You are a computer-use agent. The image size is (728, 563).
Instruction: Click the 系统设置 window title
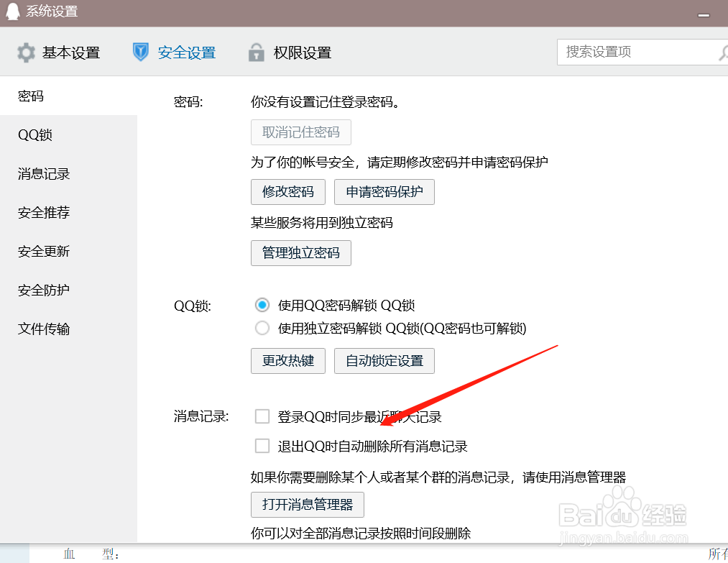[x=52, y=12]
